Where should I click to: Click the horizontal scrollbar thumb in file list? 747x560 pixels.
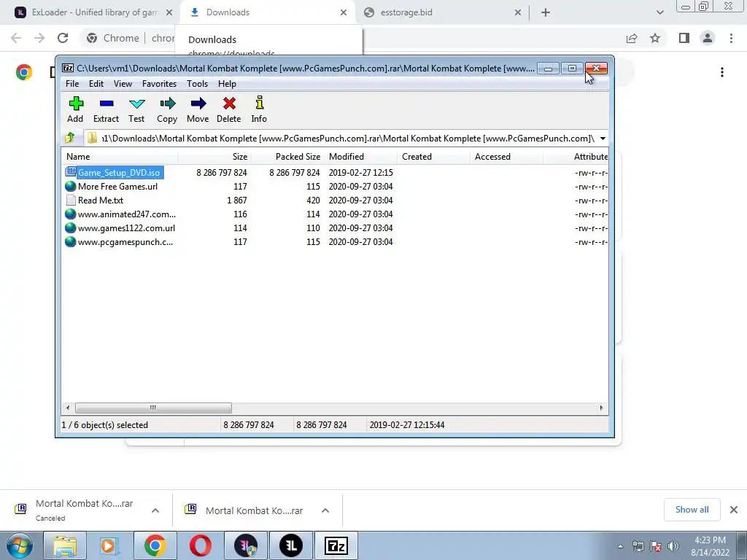[153, 408]
